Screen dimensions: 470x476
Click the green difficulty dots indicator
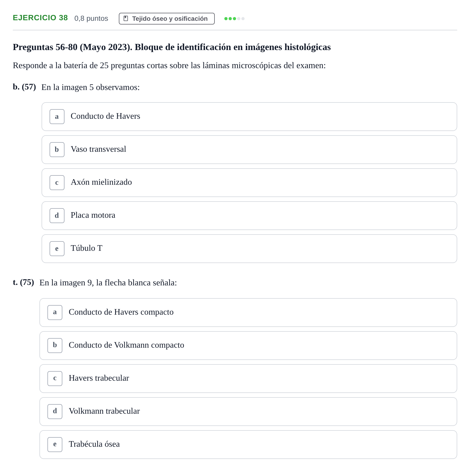234,19
